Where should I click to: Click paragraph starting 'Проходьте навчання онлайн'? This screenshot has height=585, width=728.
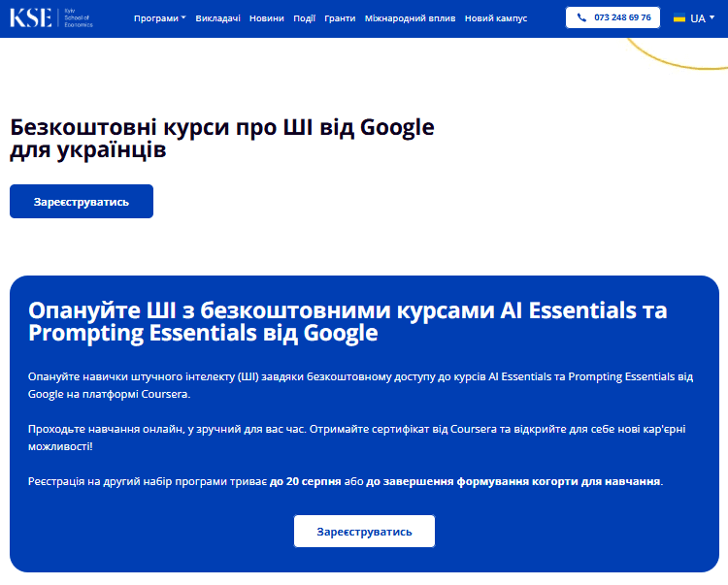356,438
